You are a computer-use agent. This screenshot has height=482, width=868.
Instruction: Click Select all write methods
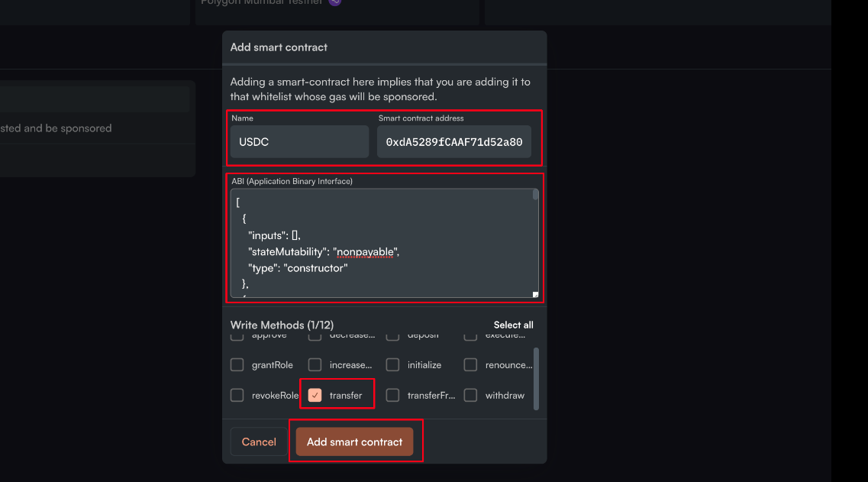coord(513,325)
